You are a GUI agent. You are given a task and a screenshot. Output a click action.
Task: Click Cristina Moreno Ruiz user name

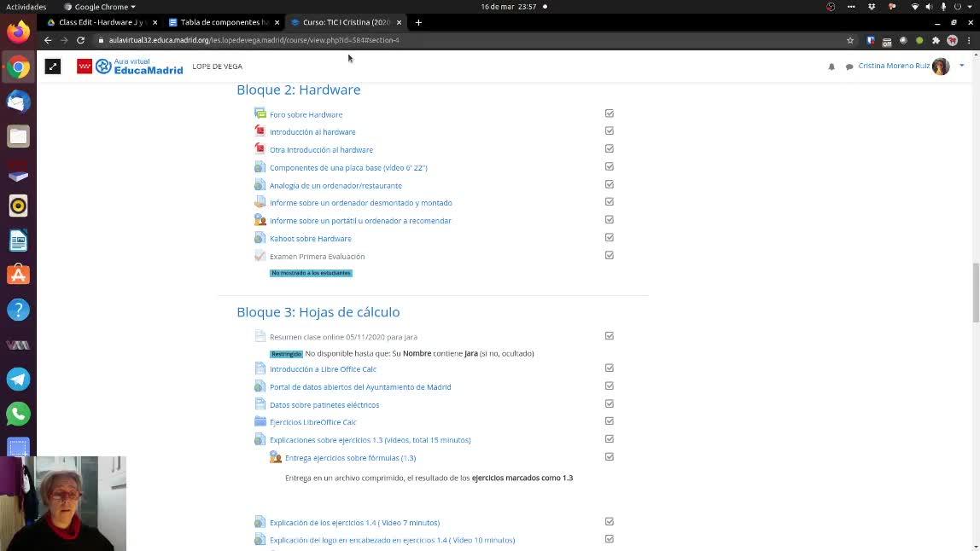point(894,66)
